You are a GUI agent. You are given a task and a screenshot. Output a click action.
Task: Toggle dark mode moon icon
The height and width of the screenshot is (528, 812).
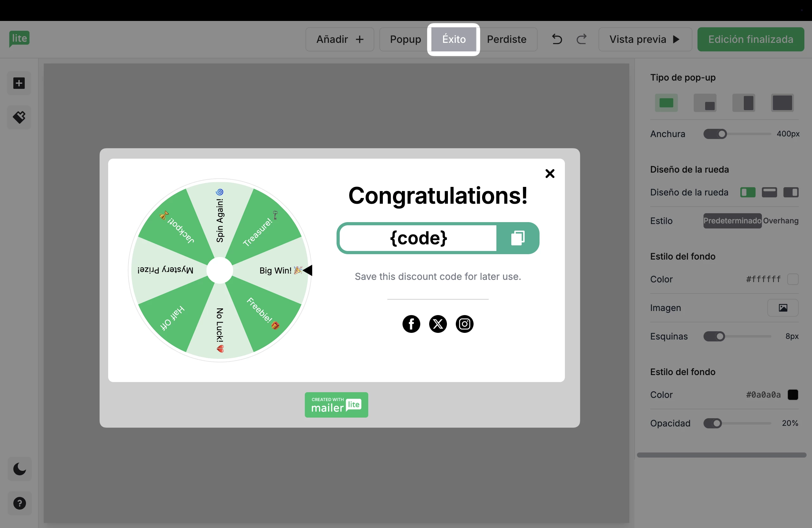19,469
